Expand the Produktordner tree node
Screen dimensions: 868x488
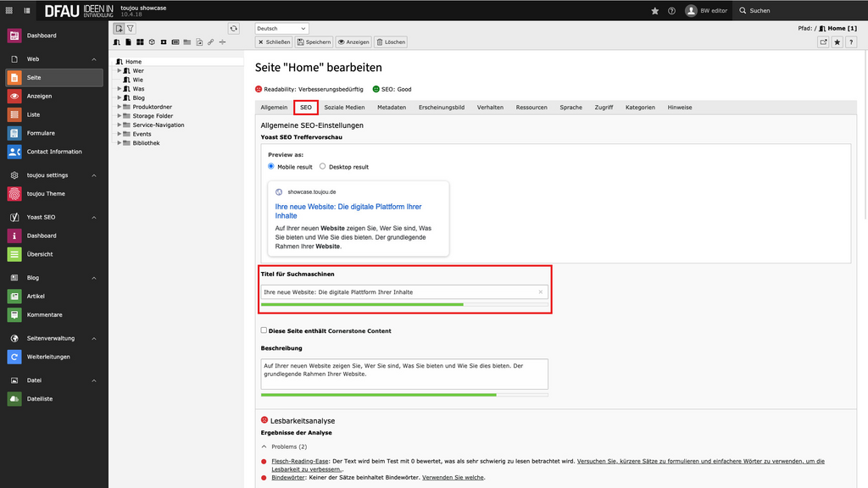coord(120,107)
